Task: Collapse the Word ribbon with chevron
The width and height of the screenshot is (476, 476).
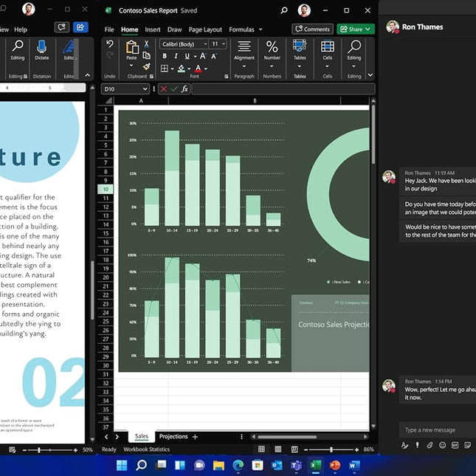Action: point(87,75)
